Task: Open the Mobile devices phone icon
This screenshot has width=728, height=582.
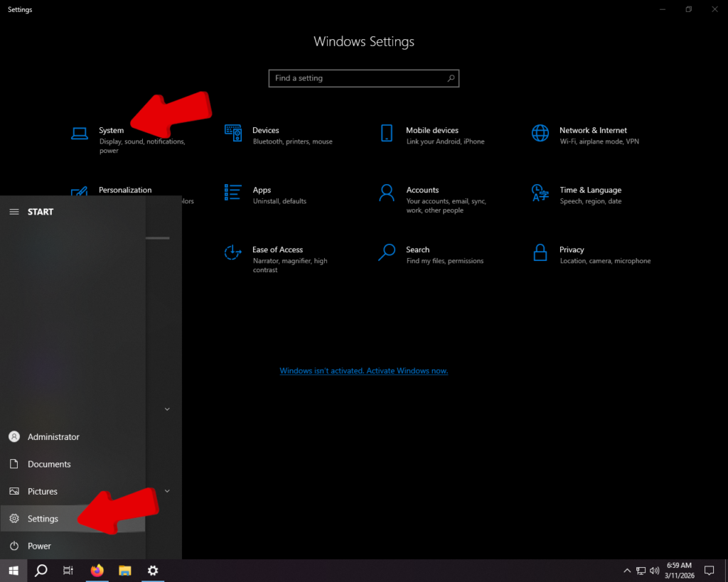Action: pyautogui.click(x=387, y=133)
